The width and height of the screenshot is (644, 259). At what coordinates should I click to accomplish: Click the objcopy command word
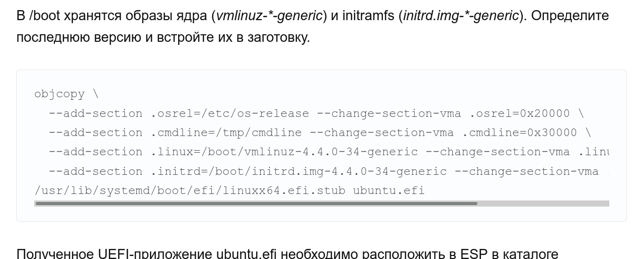(59, 94)
